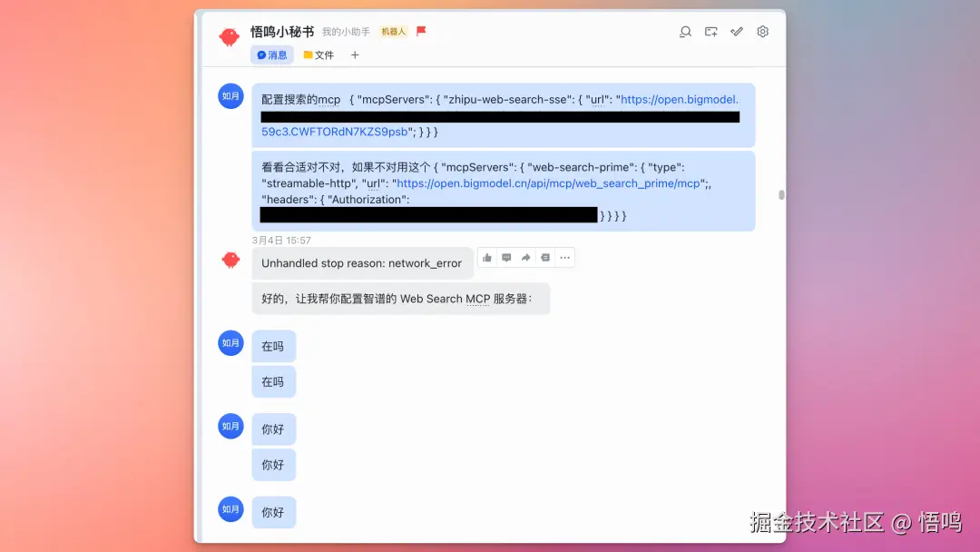980x552 pixels.
Task: Switch to the 文件 tab
Action: pyautogui.click(x=318, y=54)
